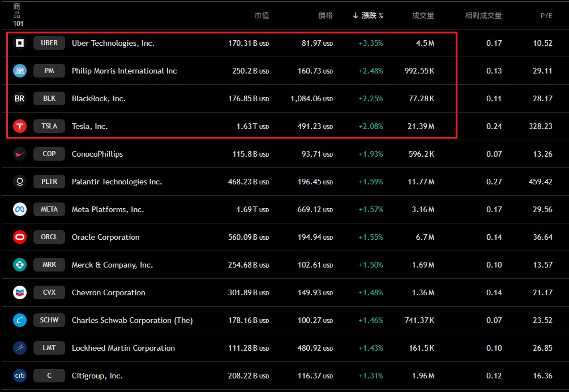Open Lockheed Martin Corporation stock link
The height and width of the screenshot is (392, 569).
coord(123,348)
